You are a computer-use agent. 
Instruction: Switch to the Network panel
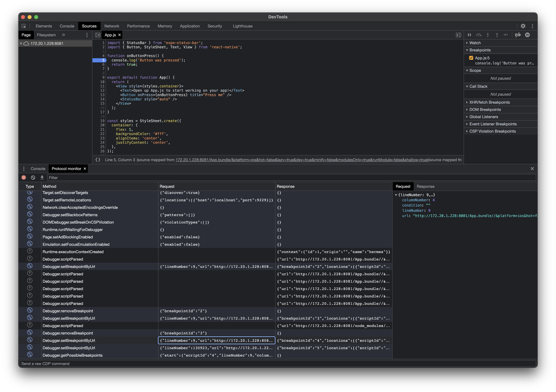coord(112,26)
